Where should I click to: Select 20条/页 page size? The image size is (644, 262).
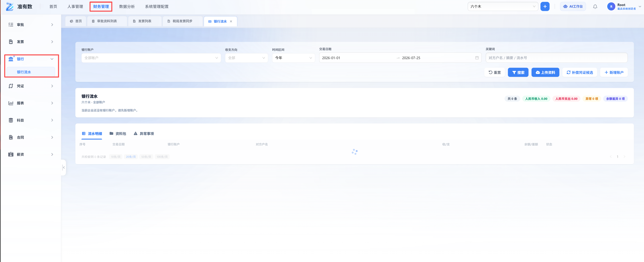point(131,157)
